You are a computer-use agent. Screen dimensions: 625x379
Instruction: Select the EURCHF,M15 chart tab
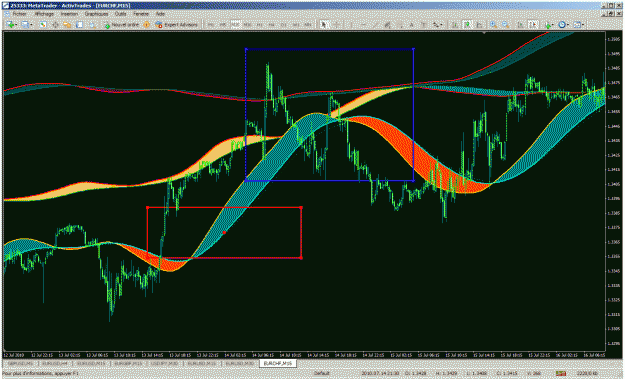click(278, 363)
